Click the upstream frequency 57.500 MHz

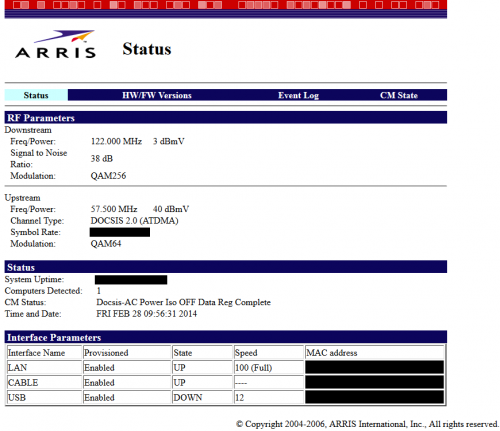[114, 209]
